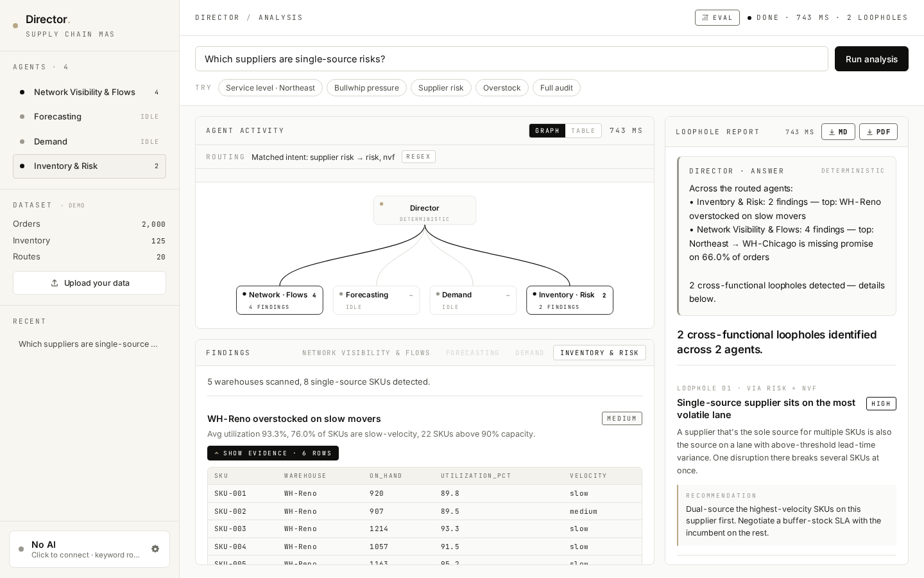The image size is (924, 578).
Task: Click SKU-002 cell in evidence table
Action: click(x=230, y=512)
